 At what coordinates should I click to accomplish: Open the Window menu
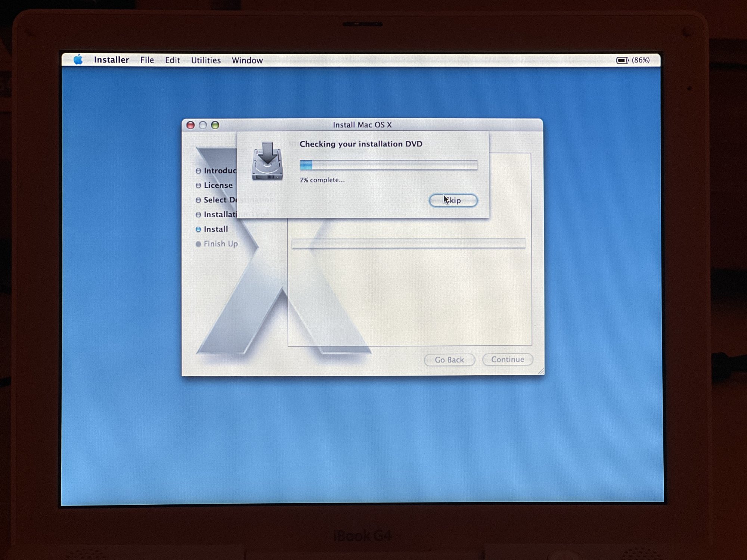tap(247, 60)
